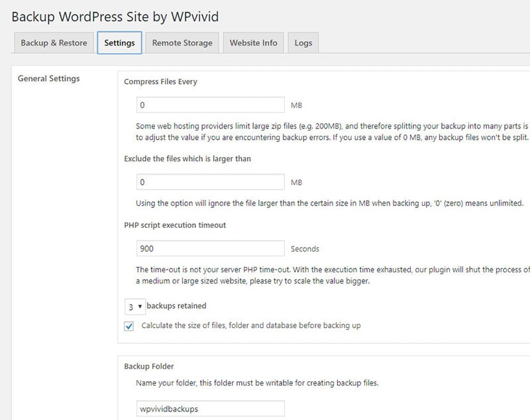Click the PHP script execution timeout heading
Image resolution: width=530 pixels, height=420 pixels.
pyautogui.click(x=175, y=225)
